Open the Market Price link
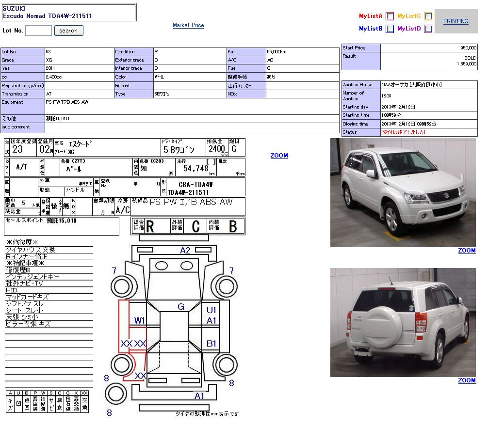504x426 pixels. tap(188, 25)
